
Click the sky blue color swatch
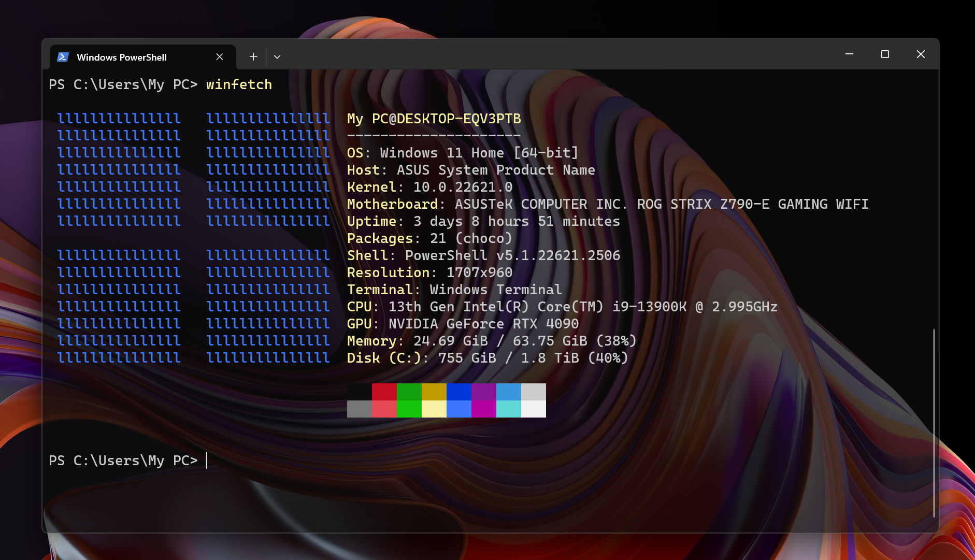click(509, 392)
